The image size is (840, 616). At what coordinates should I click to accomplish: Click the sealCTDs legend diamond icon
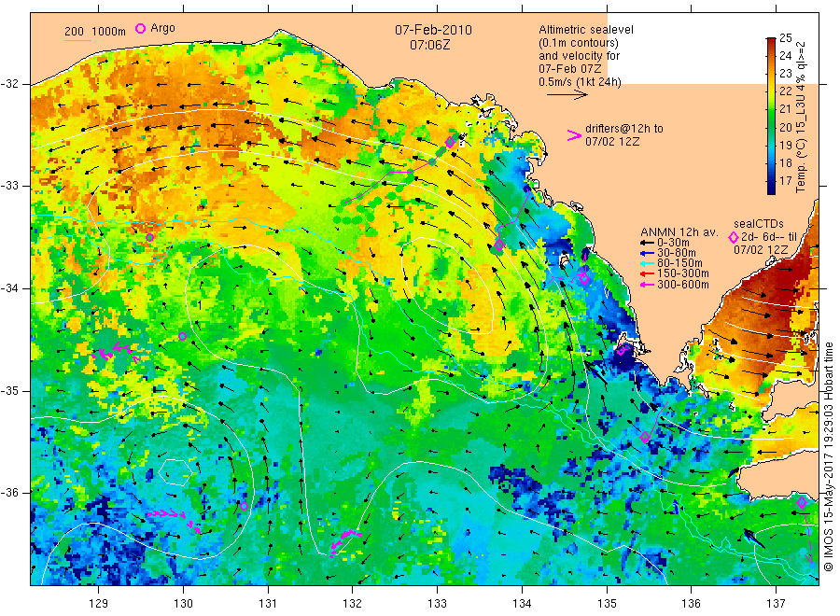point(734,237)
